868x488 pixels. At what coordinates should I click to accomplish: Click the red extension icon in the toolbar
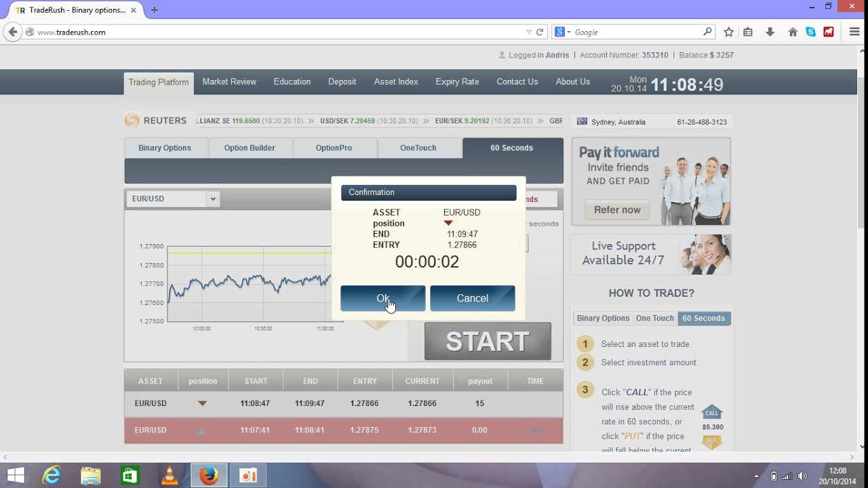click(x=829, y=32)
